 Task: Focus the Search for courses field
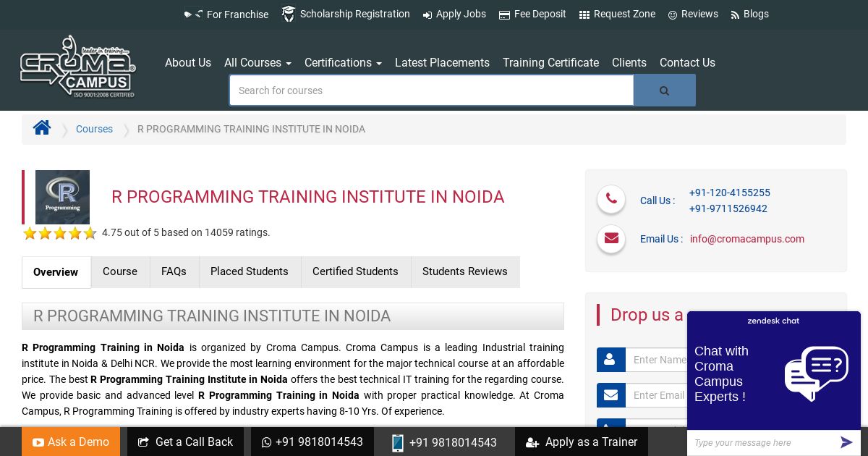pos(432,90)
